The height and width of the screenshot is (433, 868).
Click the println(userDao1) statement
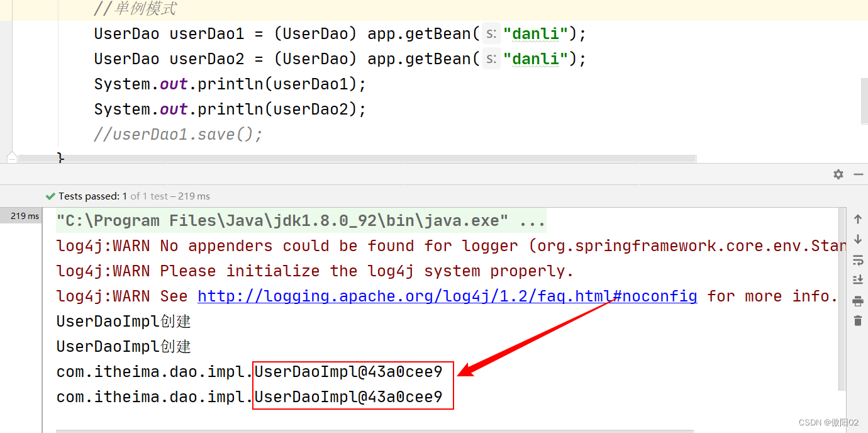click(x=230, y=84)
